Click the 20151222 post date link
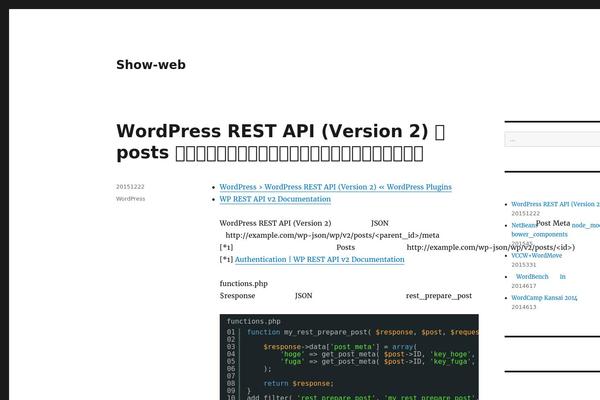 click(130, 187)
